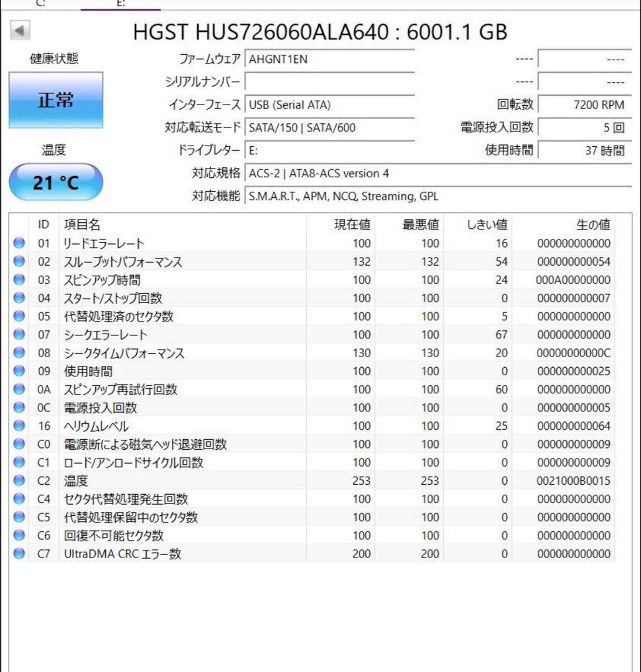This screenshot has height=672, width=641.
Task: Click the status indicator beside 使用時間
Action: pos(19,371)
